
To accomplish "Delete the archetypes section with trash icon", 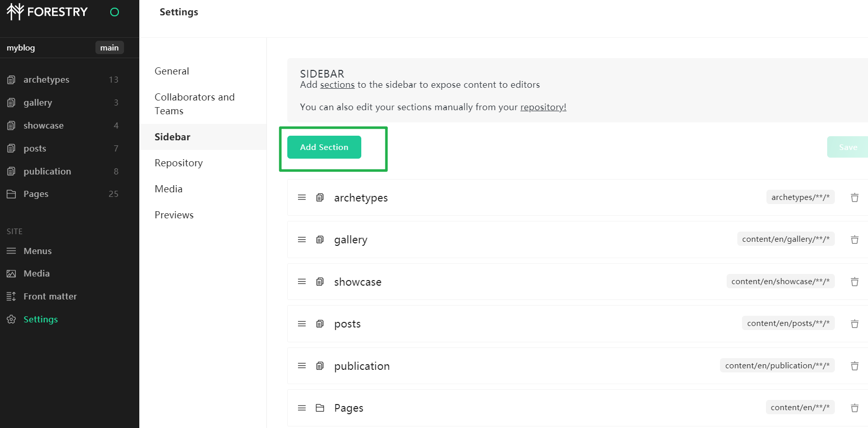I will 855,197.
